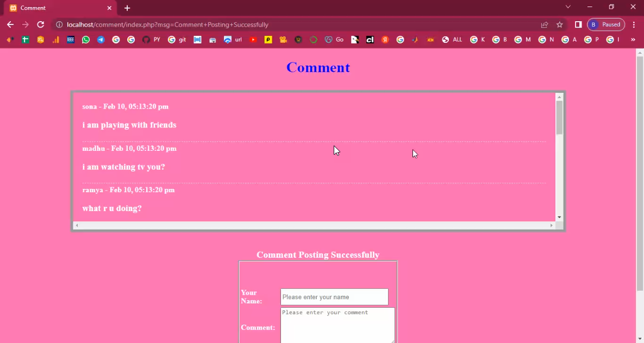644x343 pixels.
Task: Open the Telegram bookmark
Action: [101, 40]
